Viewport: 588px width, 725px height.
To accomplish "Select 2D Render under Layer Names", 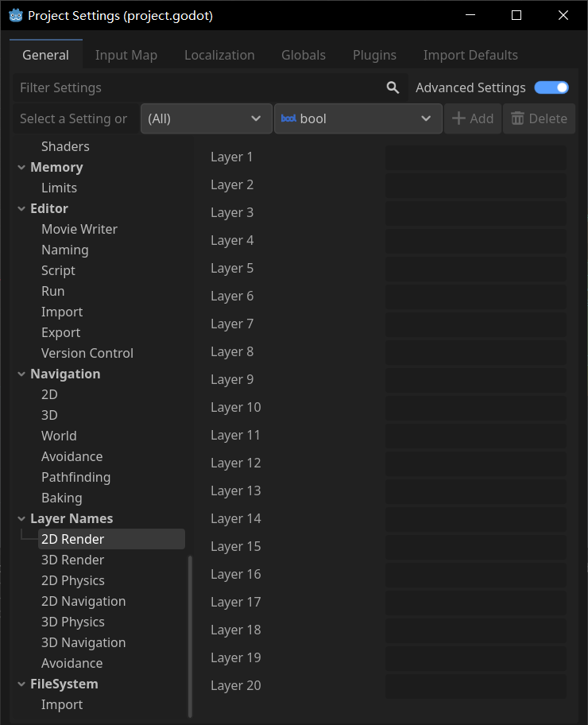I will tap(111, 539).
